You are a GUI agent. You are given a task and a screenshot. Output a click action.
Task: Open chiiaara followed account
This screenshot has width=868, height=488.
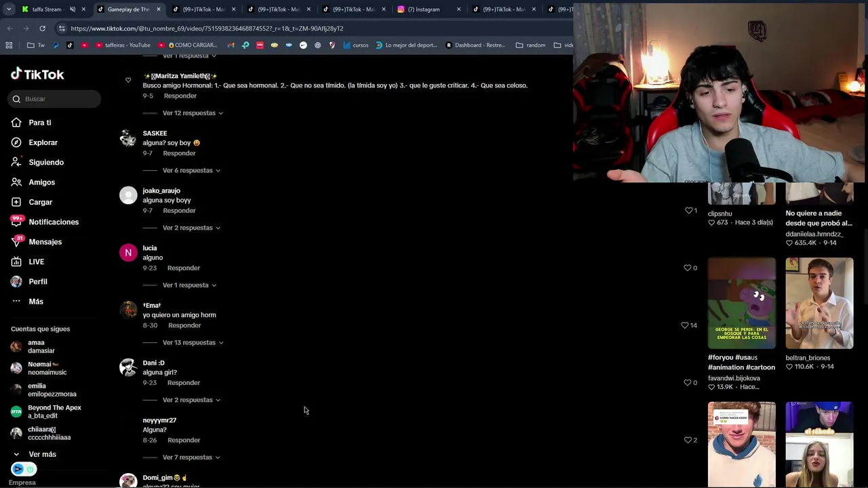point(41,433)
